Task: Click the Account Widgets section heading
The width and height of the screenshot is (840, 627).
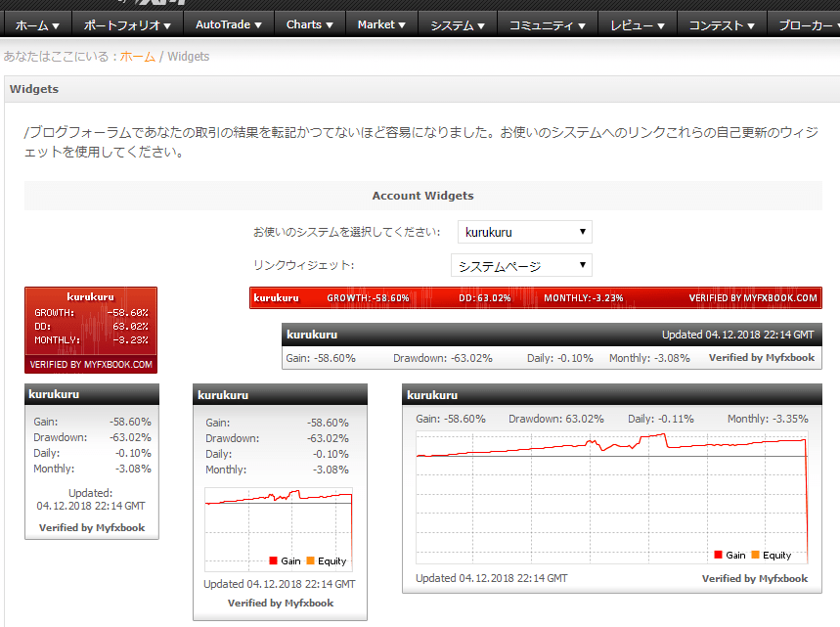Action: tap(422, 196)
